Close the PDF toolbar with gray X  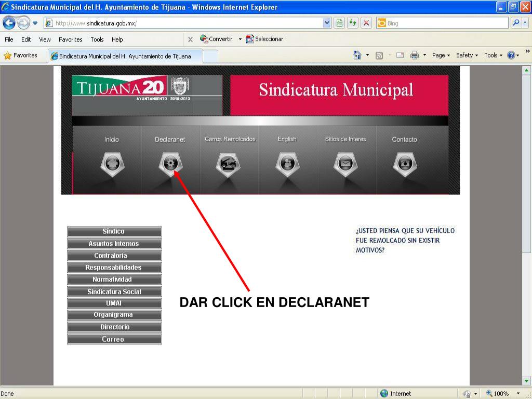click(190, 39)
